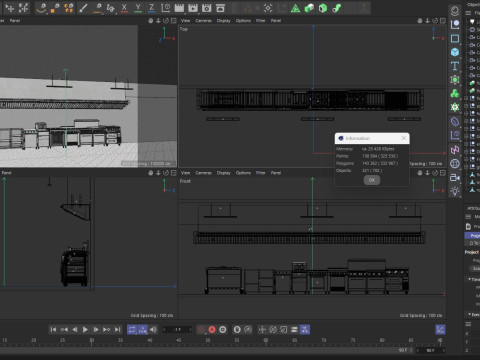Click the pink Fields icon in palette
The height and width of the screenshot is (360, 480).
[x=455, y=150]
